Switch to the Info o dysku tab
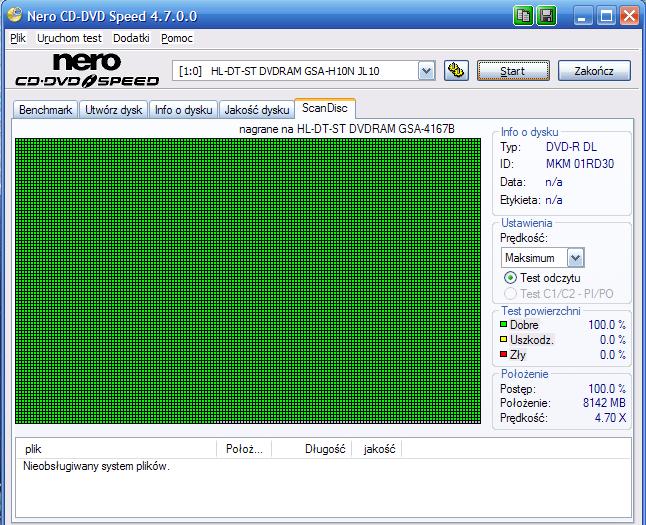The width and height of the screenshot is (646, 525). click(183, 110)
